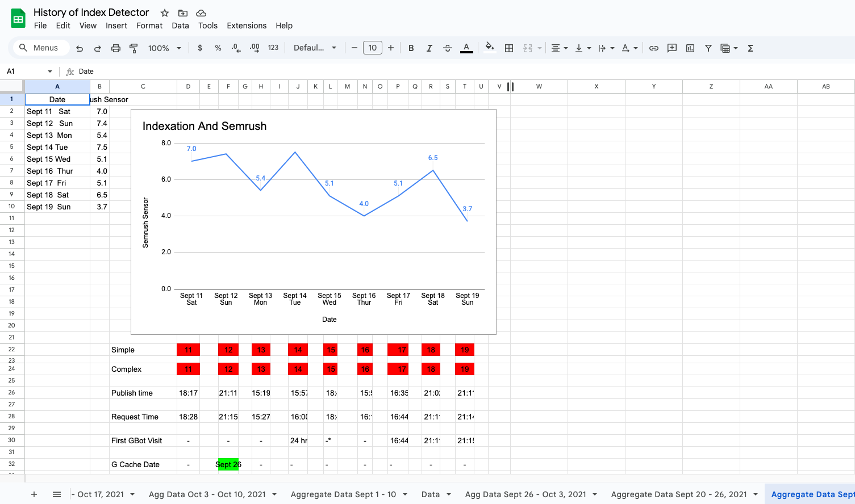Open text rotation dropdown
855x504 pixels.
(629, 48)
